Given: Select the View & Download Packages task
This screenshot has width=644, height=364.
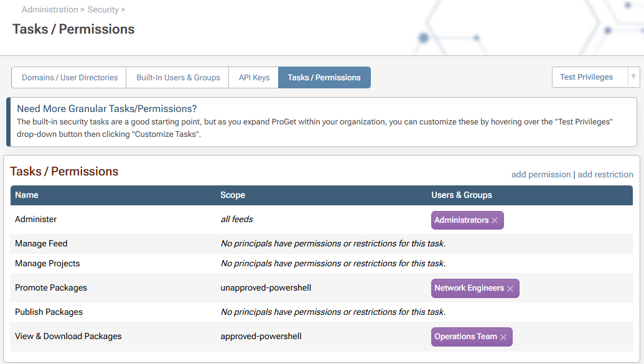Looking at the screenshot, I should (x=68, y=336).
